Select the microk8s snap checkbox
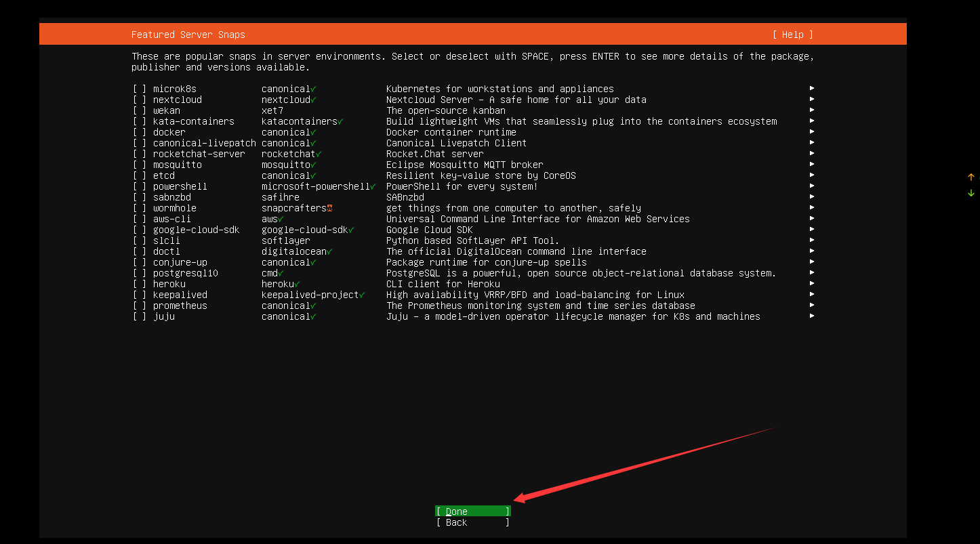The image size is (980, 544). (x=140, y=89)
